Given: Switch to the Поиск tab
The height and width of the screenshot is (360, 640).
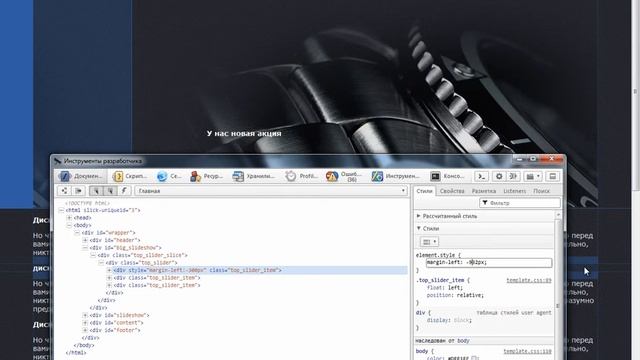Looking at the screenshot, I should pos(541,191).
